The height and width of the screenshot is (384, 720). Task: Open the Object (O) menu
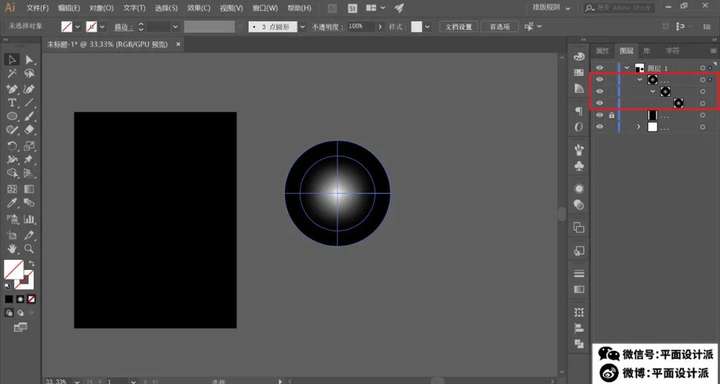(x=101, y=8)
